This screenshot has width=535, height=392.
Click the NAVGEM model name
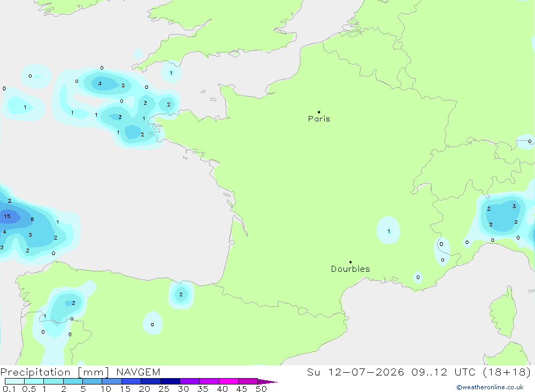[138, 372]
